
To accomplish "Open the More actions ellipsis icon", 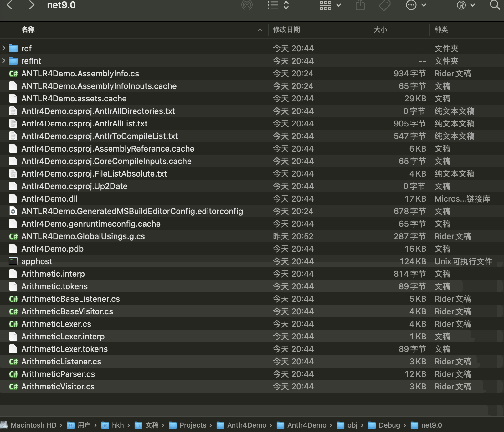I will (x=411, y=5).
